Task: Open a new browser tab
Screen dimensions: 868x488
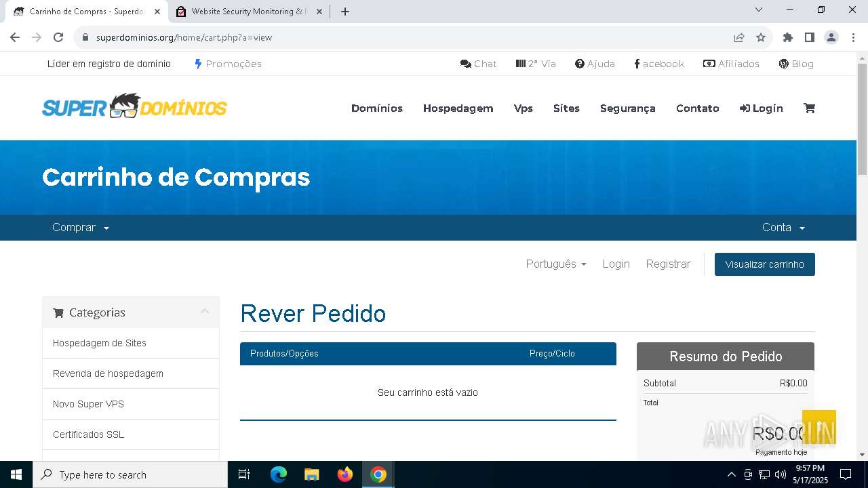Action: [x=345, y=12]
